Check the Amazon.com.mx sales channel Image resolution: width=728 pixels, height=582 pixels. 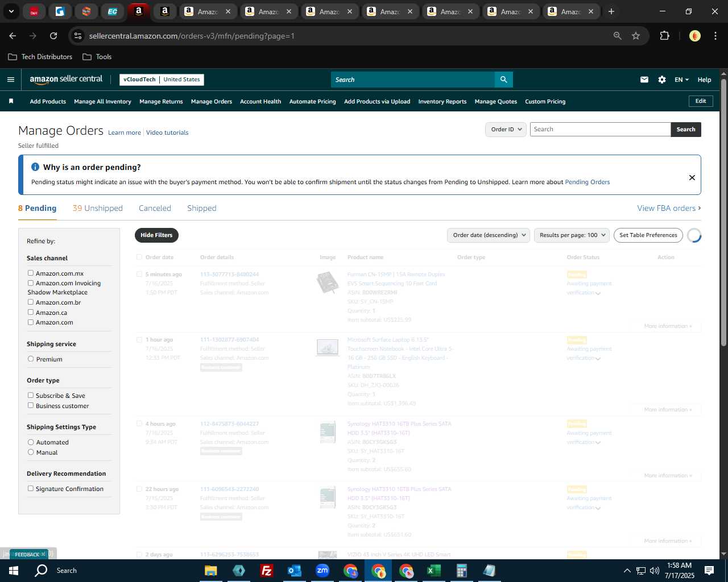tap(31, 273)
